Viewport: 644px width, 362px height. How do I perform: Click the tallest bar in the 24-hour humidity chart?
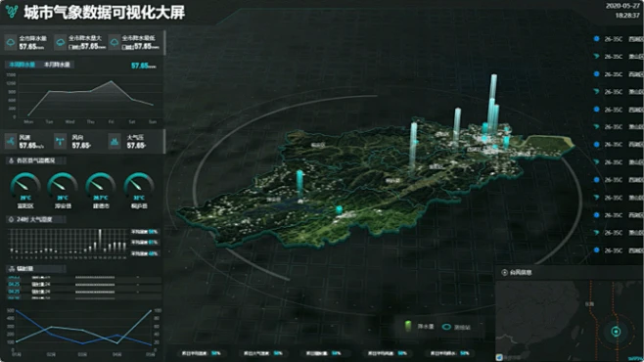(x=100, y=240)
